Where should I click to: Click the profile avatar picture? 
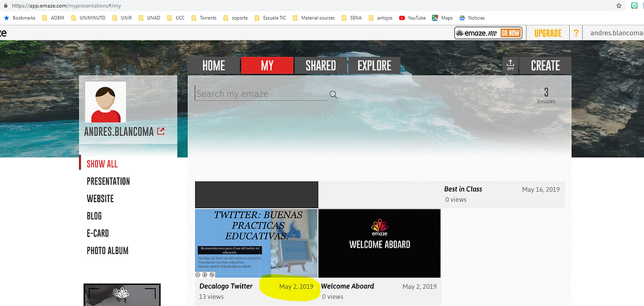point(106,102)
